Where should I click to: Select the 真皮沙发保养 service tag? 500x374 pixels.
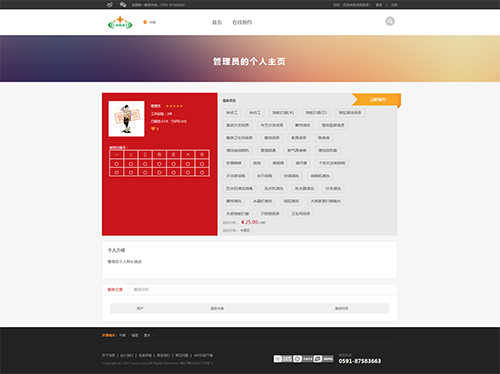pos(237,125)
